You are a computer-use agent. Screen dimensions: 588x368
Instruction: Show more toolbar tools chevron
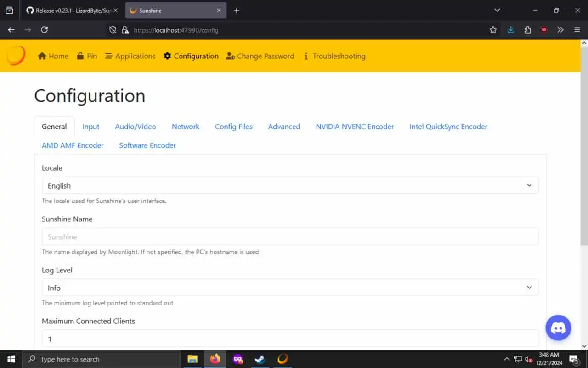tap(560, 30)
